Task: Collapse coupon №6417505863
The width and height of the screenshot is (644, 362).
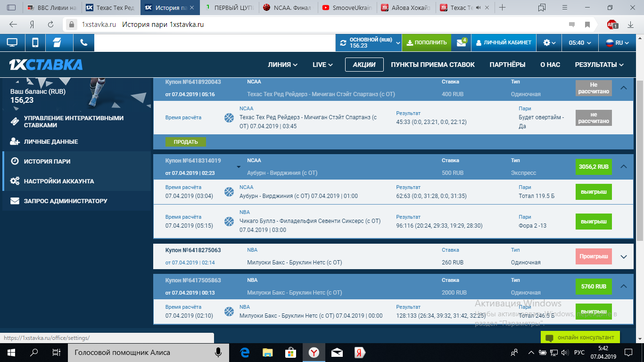Action: [x=624, y=286]
